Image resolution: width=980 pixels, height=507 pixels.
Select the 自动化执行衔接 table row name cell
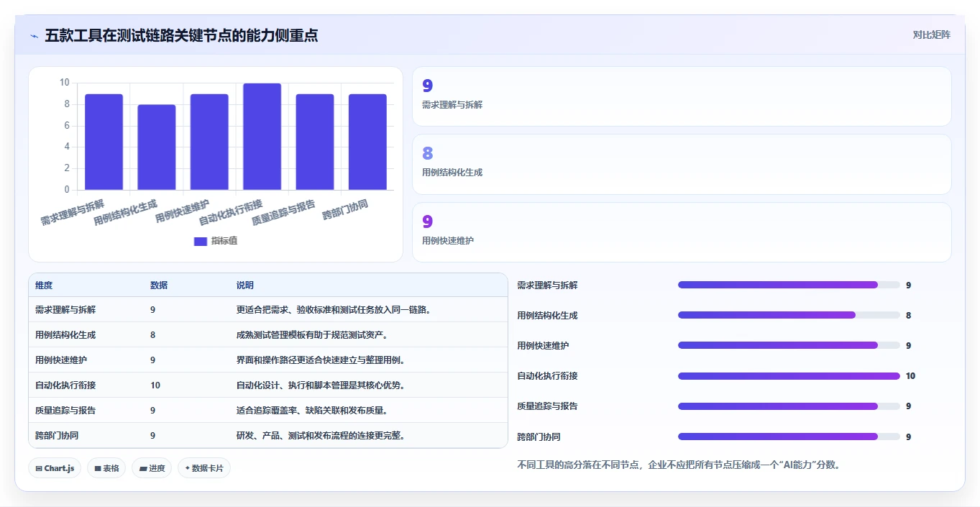click(x=65, y=385)
